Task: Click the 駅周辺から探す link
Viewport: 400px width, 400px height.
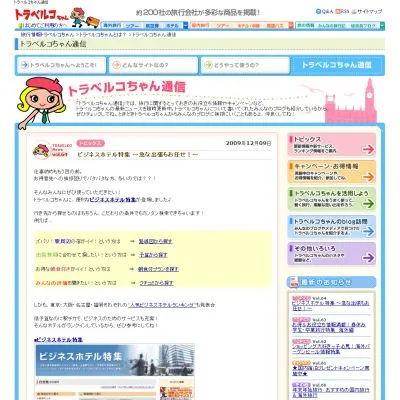Action: (x=155, y=241)
